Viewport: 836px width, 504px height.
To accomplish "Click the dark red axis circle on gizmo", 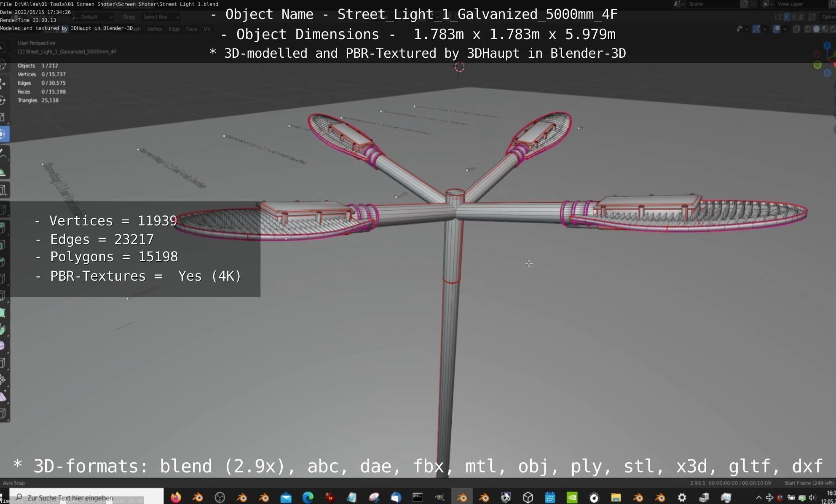I will (x=817, y=54).
